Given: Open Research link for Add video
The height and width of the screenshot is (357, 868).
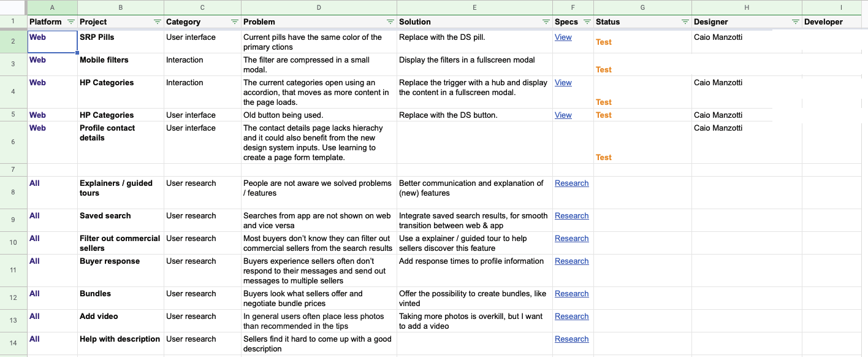Looking at the screenshot, I should tap(571, 317).
